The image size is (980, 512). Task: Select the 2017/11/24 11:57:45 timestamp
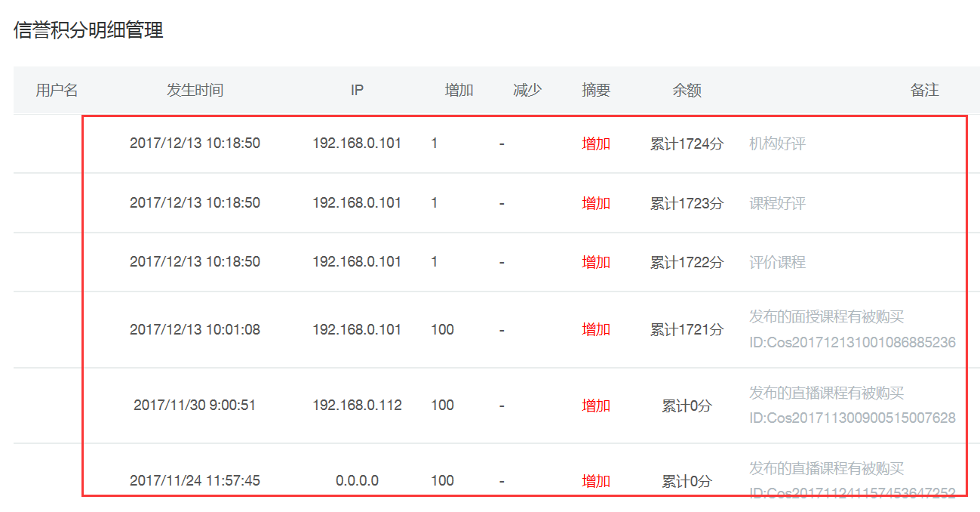195,481
